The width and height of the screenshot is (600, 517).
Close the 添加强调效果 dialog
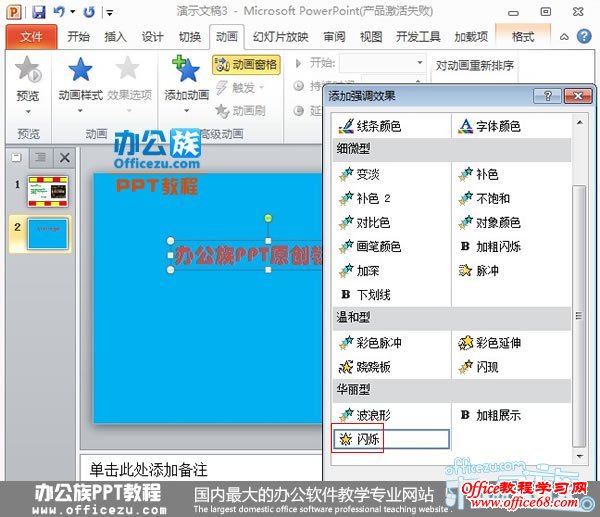point(578,96)
